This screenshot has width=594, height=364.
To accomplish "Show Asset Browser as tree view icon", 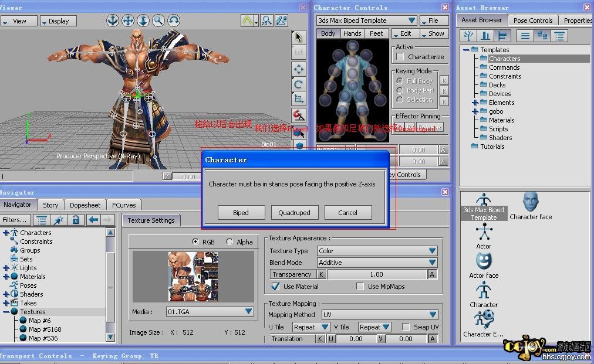I will pos(468,36).
